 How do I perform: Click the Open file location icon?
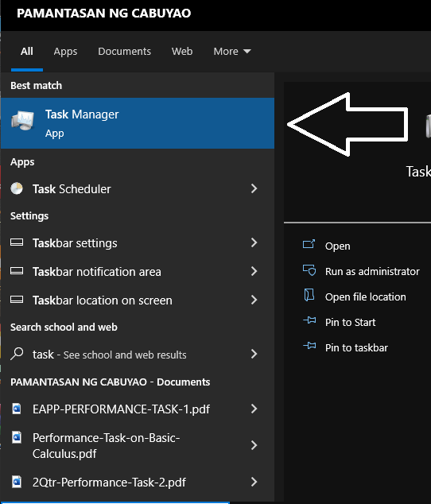tap(309, 295)
